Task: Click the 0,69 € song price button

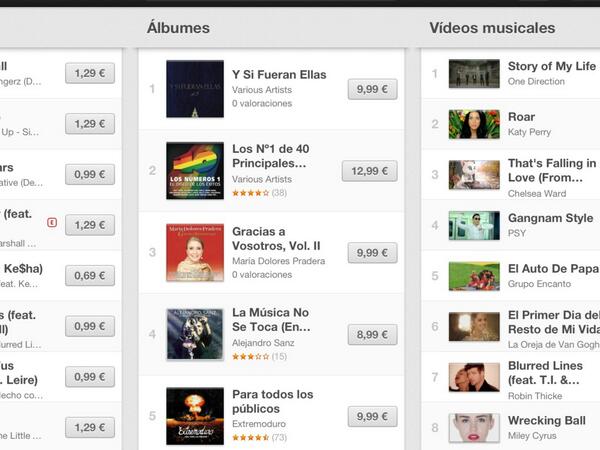Action: 90,276
